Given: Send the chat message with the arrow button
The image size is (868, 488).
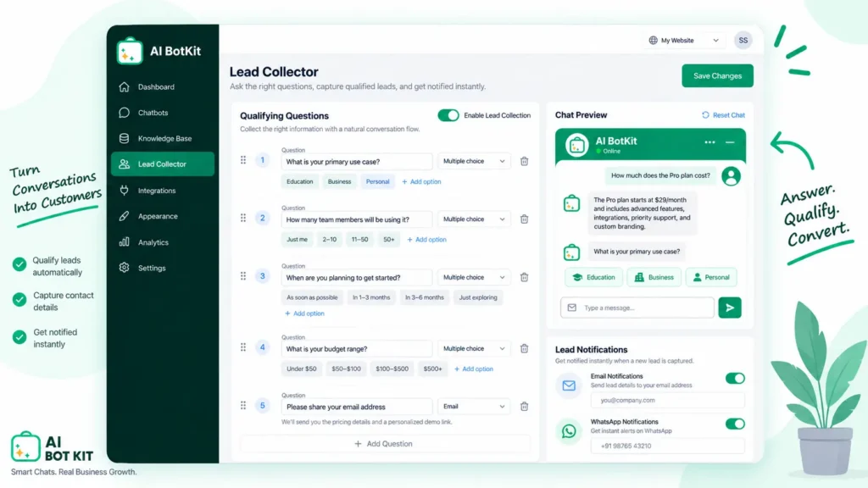Looking at the screenshot, I should pyautogui.click(x=730, y=308).
